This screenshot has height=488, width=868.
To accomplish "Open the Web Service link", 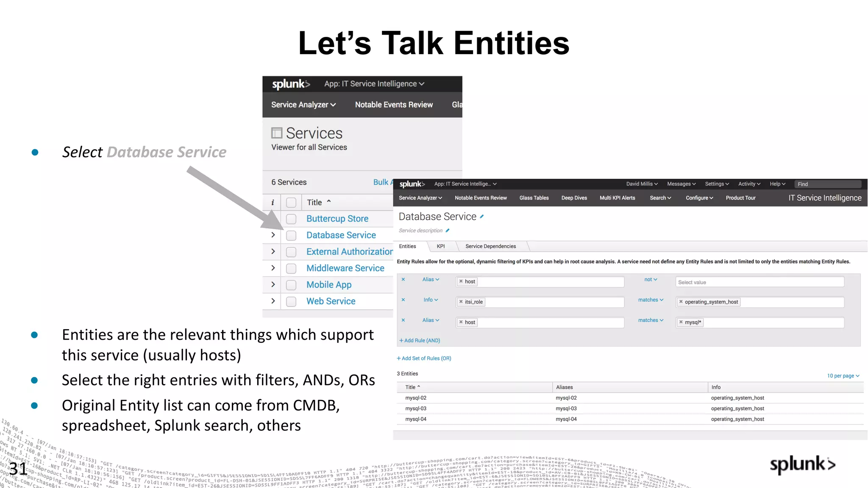I will click(x=331, y=301).
